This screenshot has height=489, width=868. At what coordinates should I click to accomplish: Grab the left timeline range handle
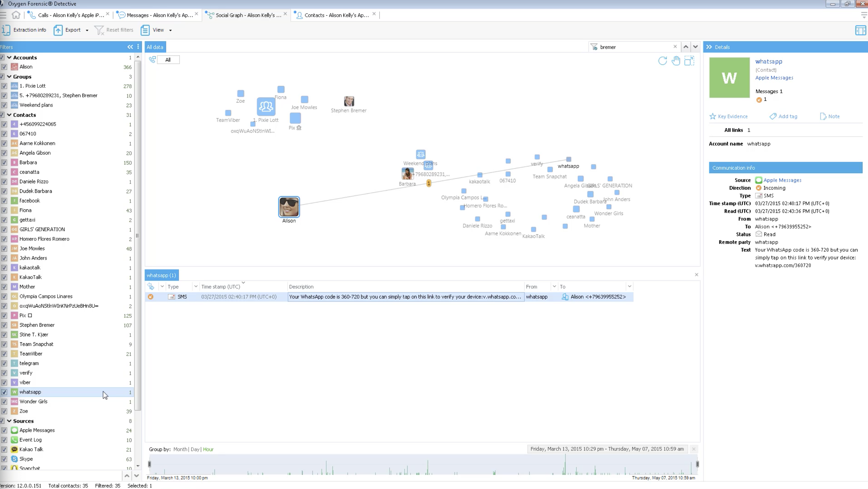click(x=150, y=464)
